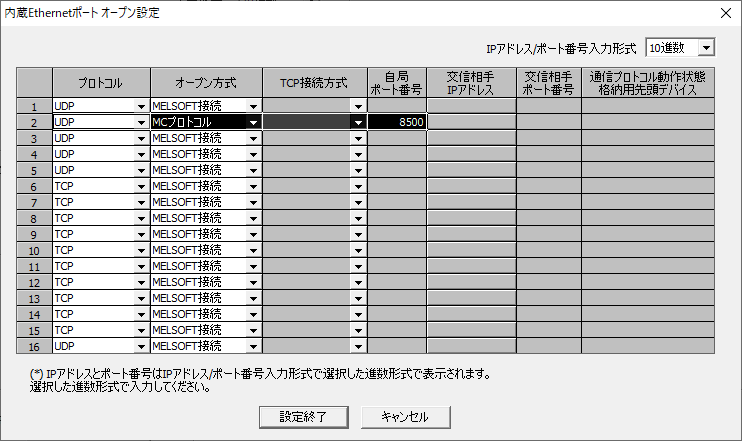
Task: Click the 交信相手ポート番号 column header
Action: [x=548, y=83]
